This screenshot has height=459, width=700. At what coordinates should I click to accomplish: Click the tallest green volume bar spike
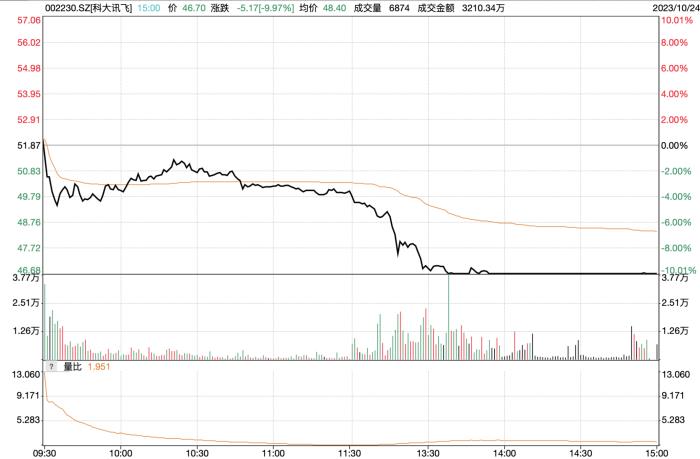pyautogui.click(x=448, y=317)
